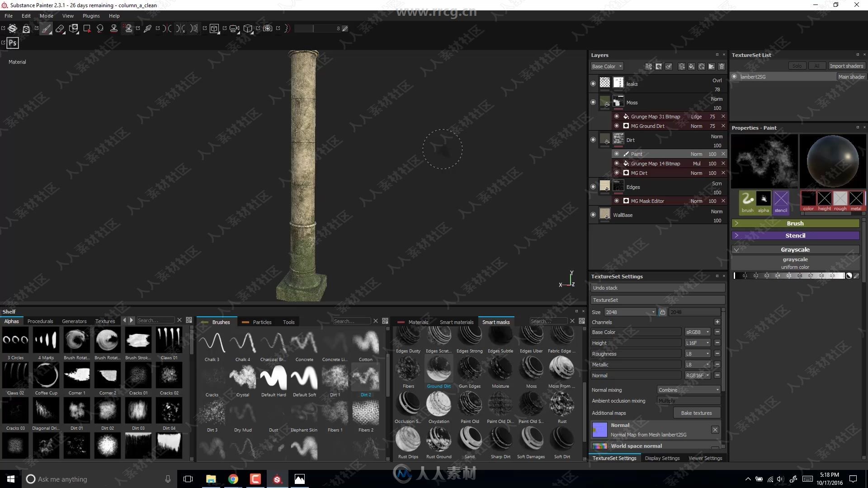Toggle visibility of Moss layer
The image size is (868, 488).
593,103
